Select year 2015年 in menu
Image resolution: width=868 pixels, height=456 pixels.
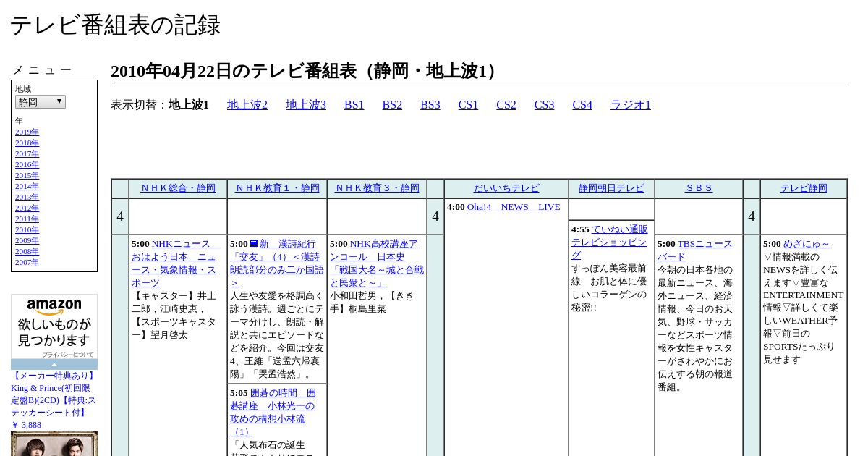27,175
